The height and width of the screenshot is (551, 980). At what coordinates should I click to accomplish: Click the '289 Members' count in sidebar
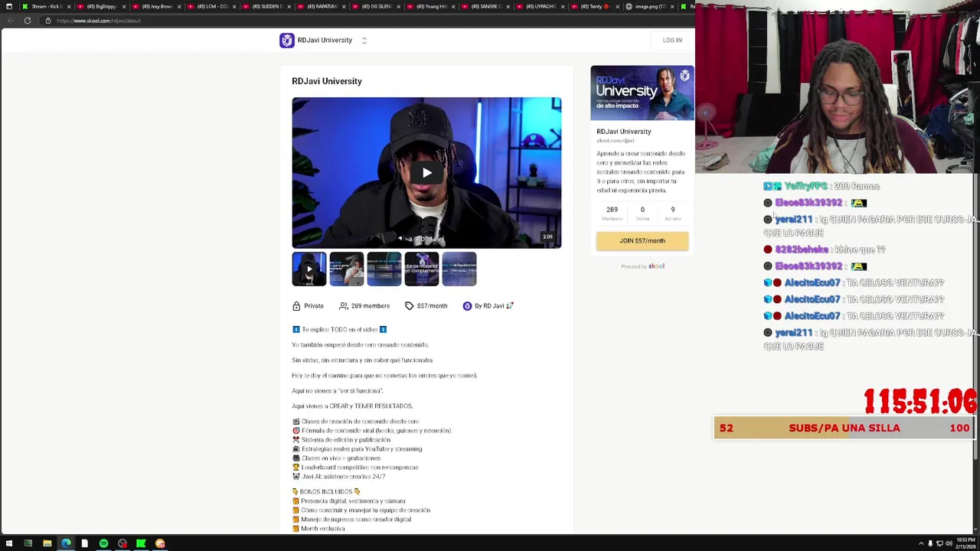(x=612, y=214)
